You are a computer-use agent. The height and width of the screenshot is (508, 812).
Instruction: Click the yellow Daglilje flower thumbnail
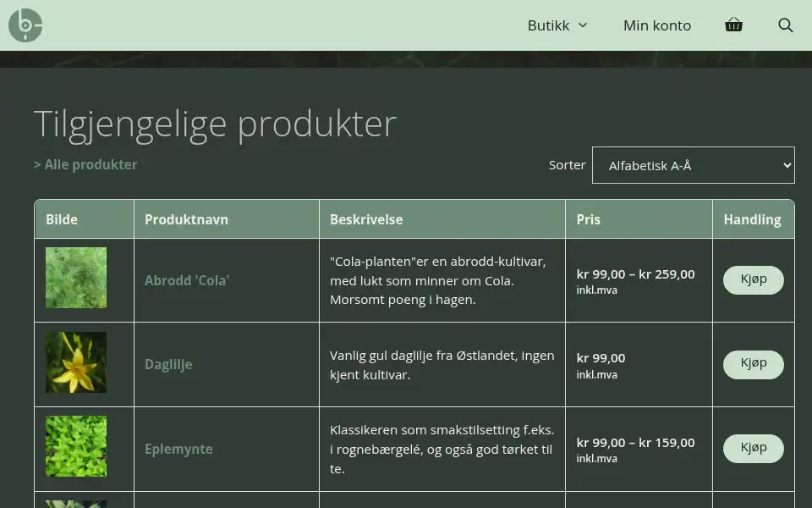click(76, 362)
